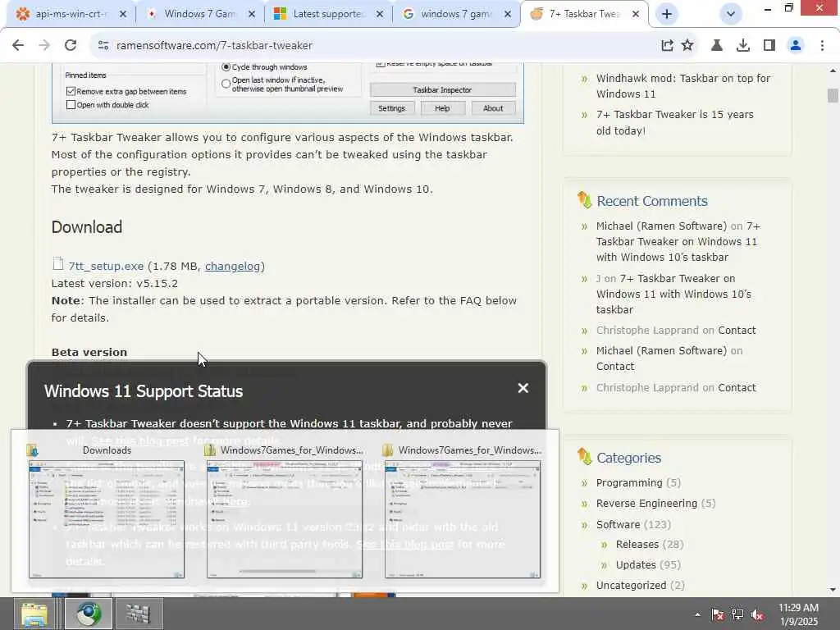Click the Settings button in tweaker image

391,108
